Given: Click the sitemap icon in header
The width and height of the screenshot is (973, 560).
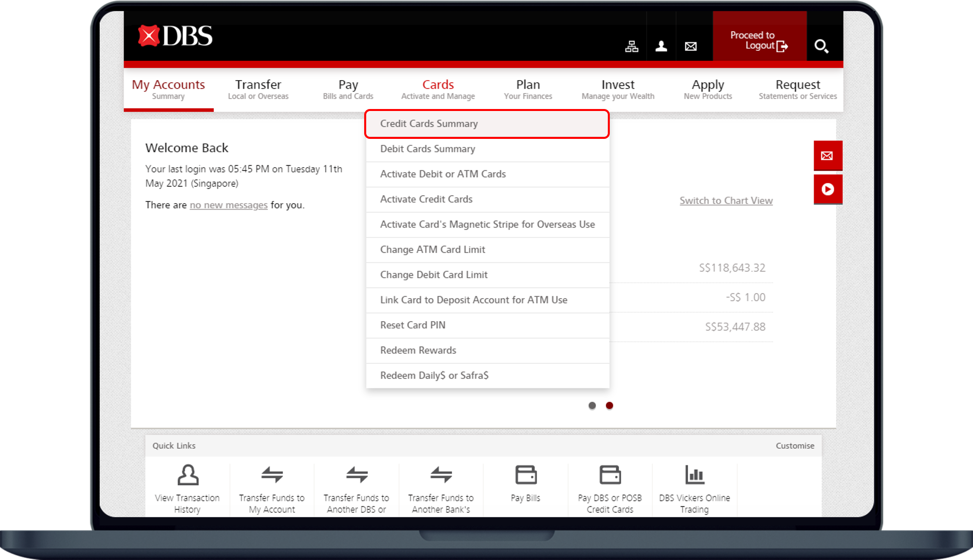Looking at the screenshot, I should coord(632,46).
